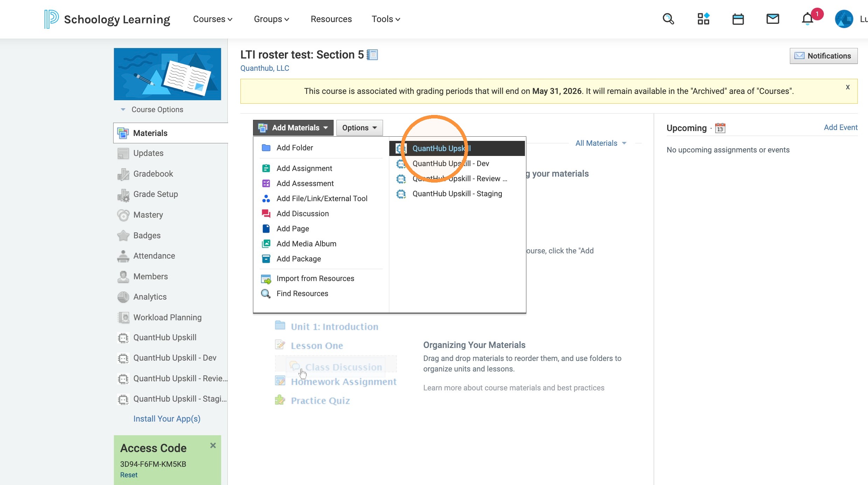Expand Course Options
Viewport: 868px width, 485px height.
click(x=152, y=109)
